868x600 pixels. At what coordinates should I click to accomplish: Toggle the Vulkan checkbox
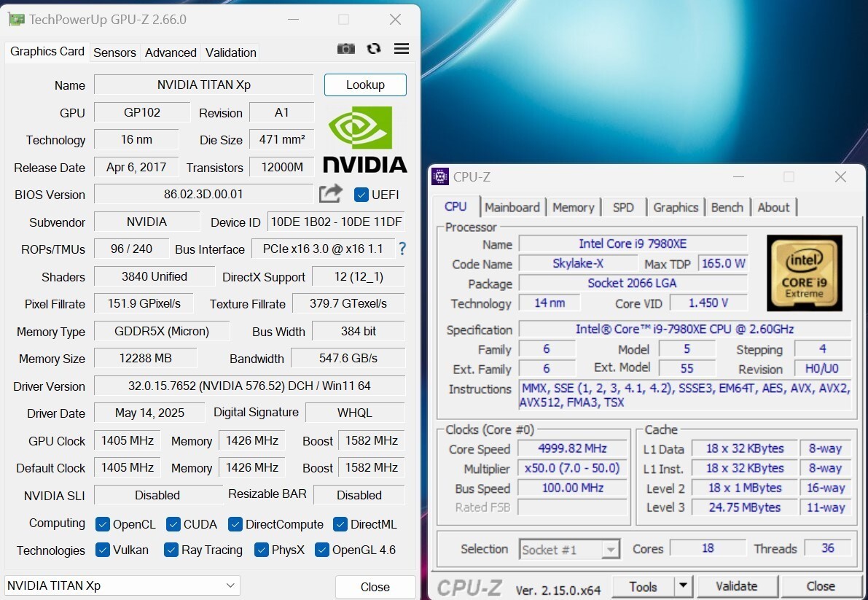103,550
